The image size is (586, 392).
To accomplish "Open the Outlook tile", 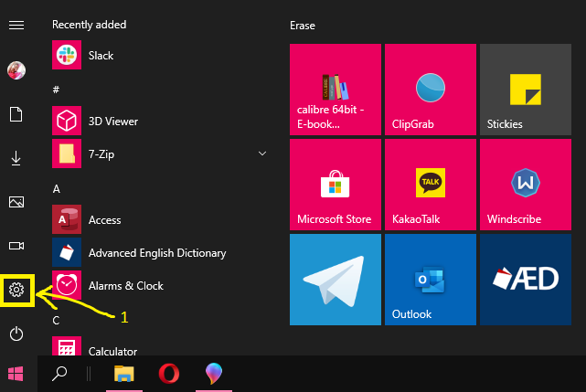I will (x=431, y=280).
